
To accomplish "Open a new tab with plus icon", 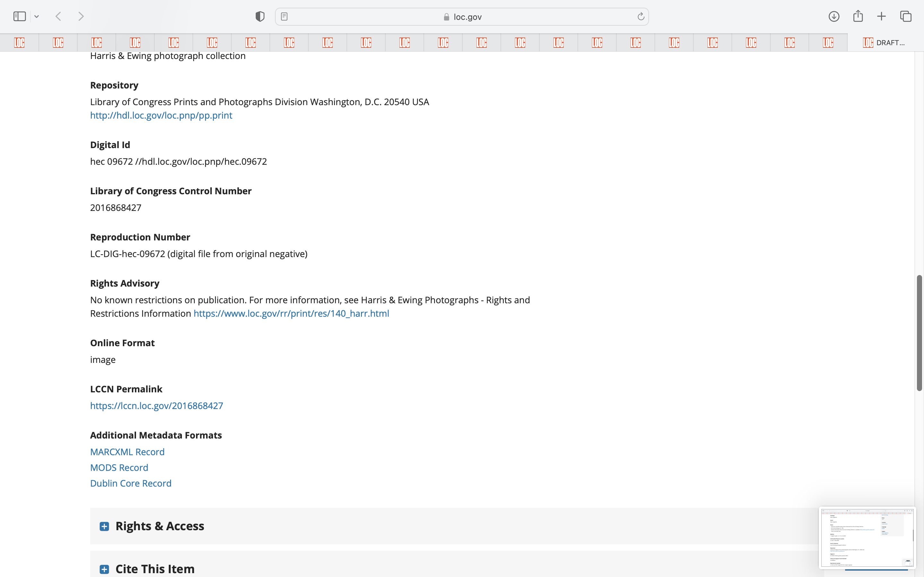I will coord(881,16).
